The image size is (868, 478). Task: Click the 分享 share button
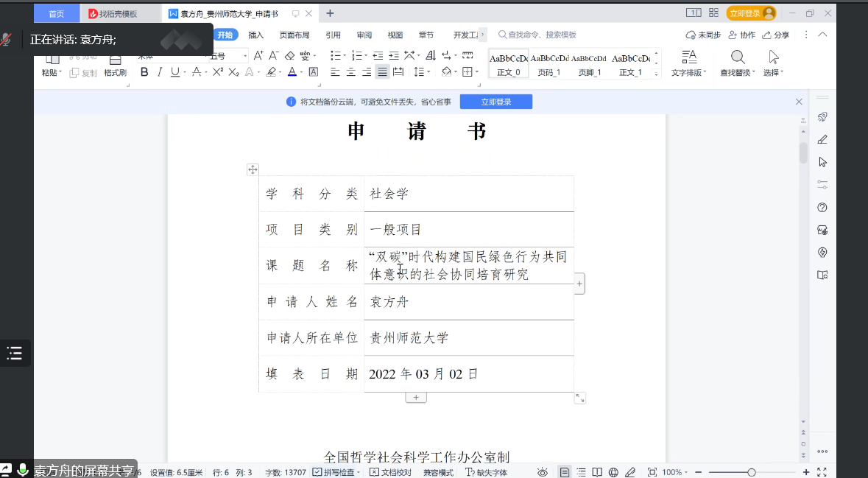(x=775, y=35)
